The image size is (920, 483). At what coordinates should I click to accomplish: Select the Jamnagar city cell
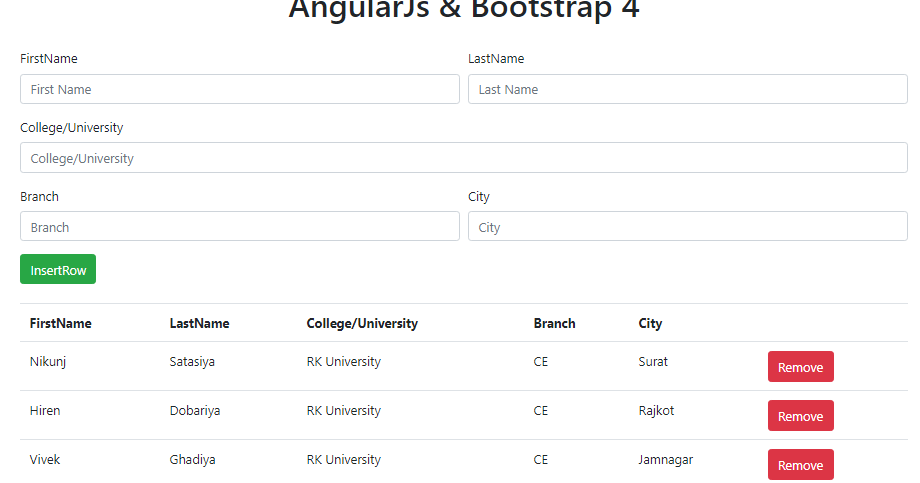[666, 460]
